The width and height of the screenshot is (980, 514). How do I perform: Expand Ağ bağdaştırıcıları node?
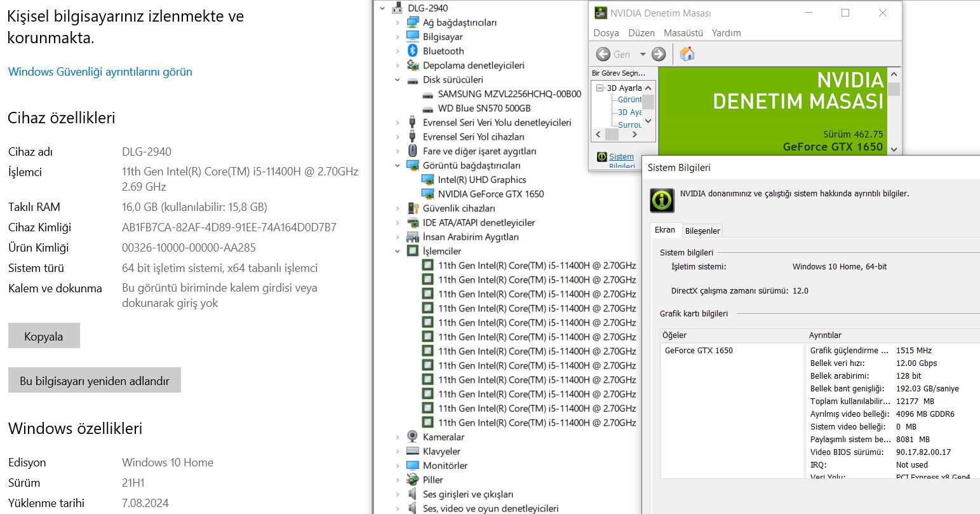coord(398,22)
